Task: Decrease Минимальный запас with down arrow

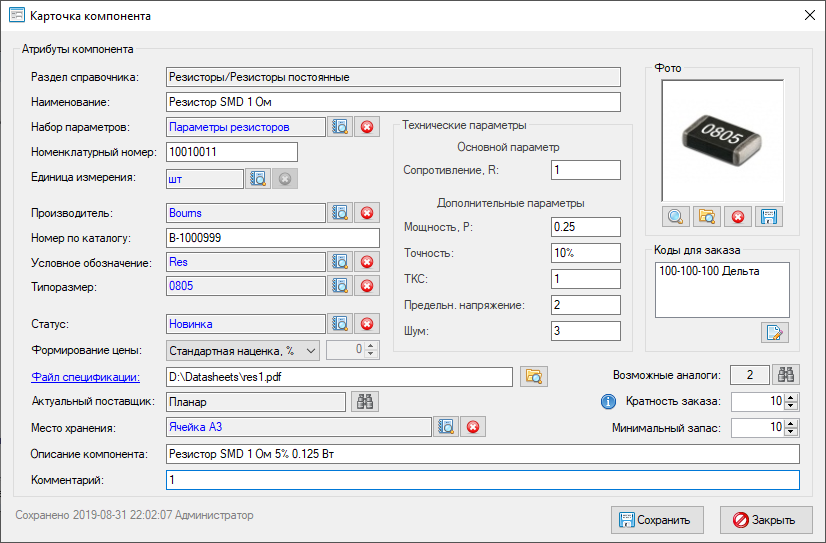Action: point(791,432)
